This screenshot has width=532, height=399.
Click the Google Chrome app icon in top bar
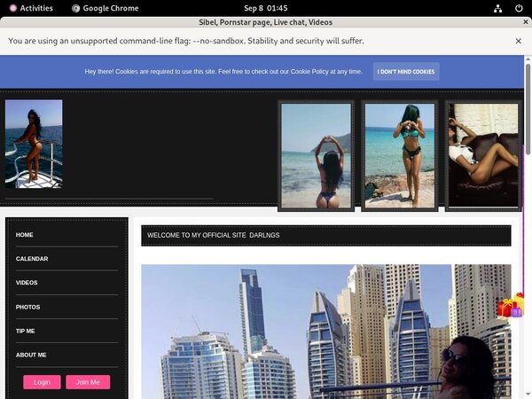pyautogui.click(x=76, y=8)
